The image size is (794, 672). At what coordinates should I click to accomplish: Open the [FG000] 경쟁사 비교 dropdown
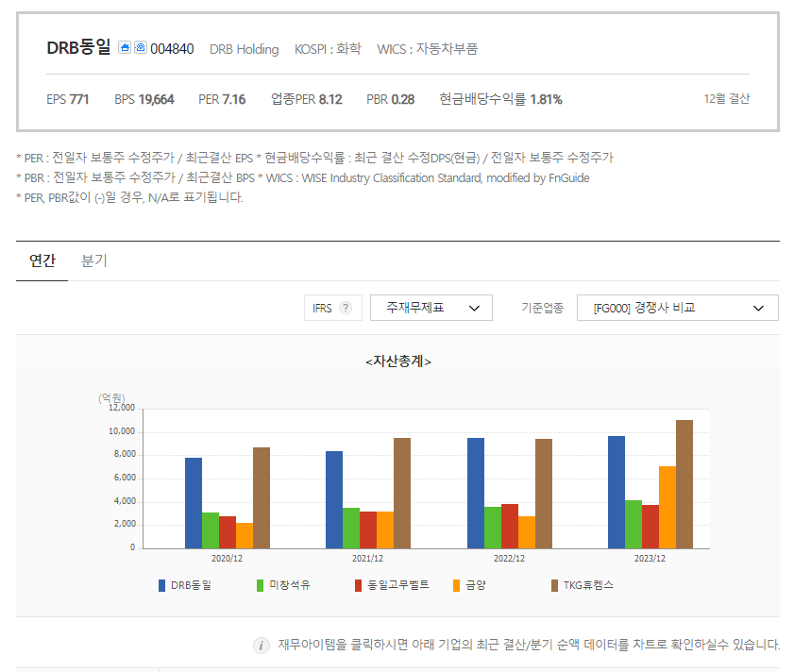click(x=678, y=308)
